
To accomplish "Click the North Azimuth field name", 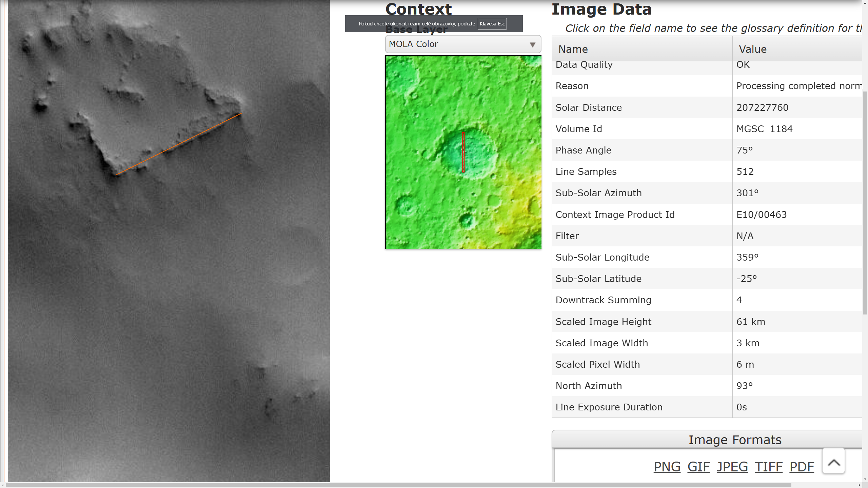I will pyautogui.click(x=589, y=386).
